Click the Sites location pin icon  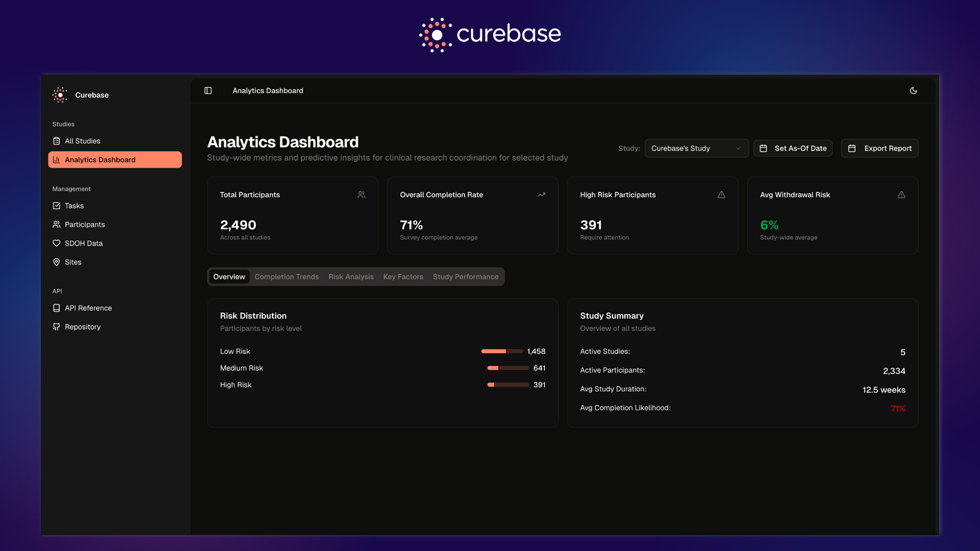(x=57, y=262)
